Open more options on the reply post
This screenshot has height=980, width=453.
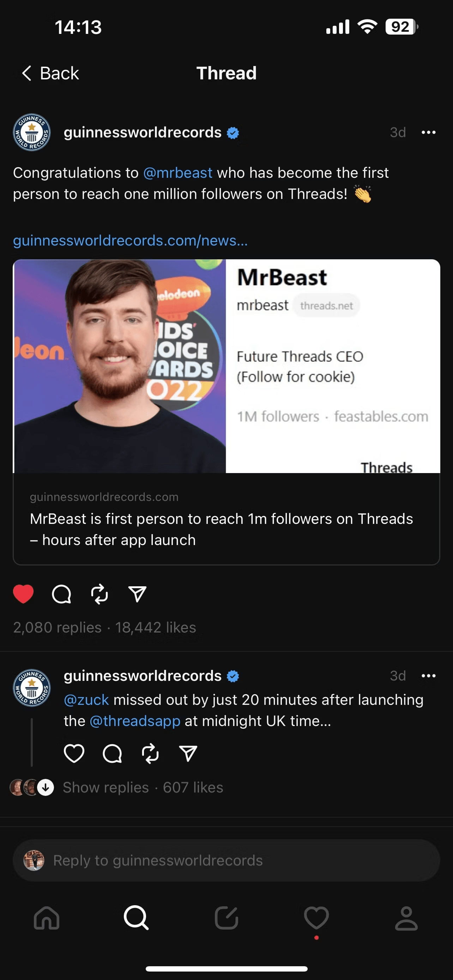(429, 676)
